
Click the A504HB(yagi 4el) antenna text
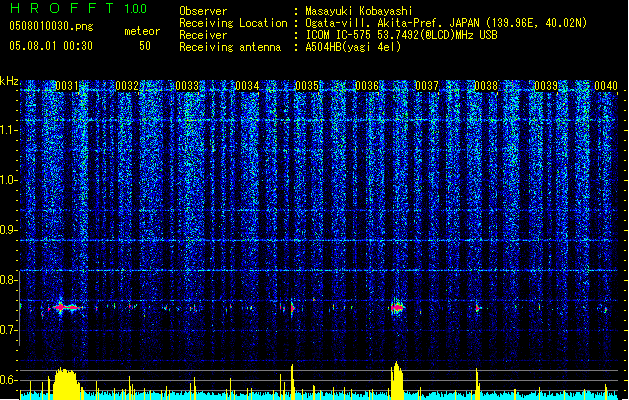353,47
